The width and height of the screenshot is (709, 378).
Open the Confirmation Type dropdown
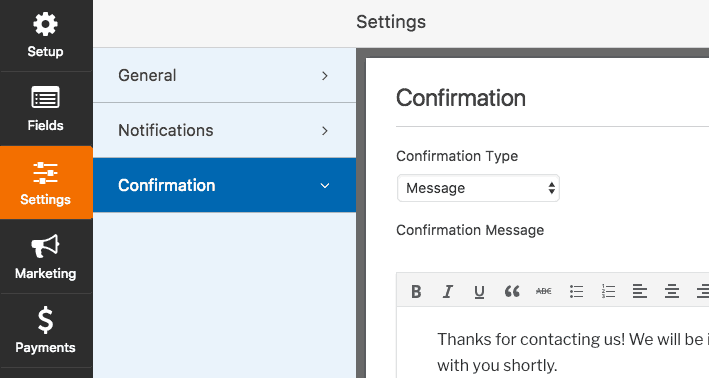[478, 188]
